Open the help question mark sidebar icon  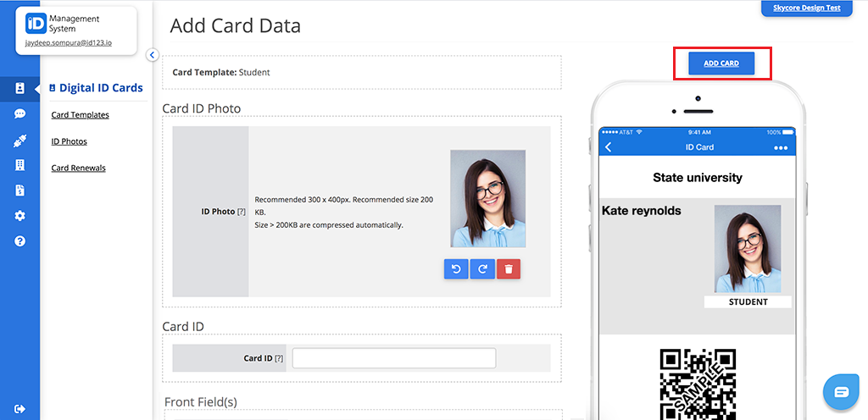pyautogui.click(x=20, y=241)
